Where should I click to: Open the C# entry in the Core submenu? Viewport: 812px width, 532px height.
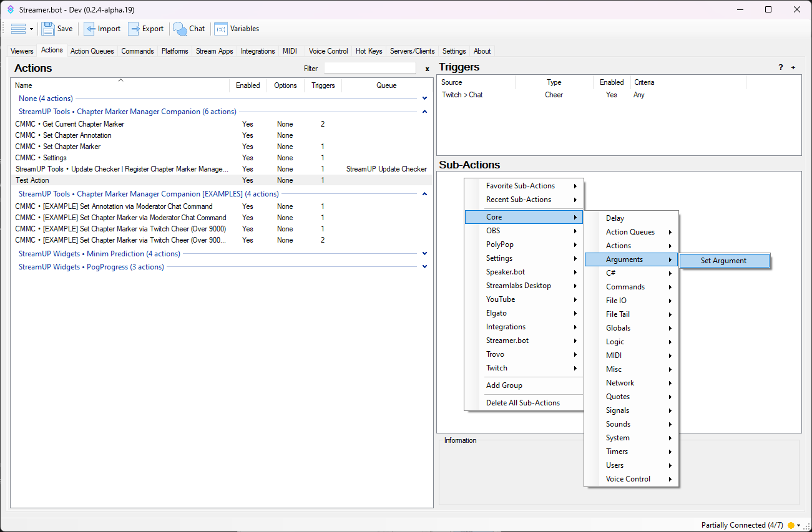tap(631, 273)
